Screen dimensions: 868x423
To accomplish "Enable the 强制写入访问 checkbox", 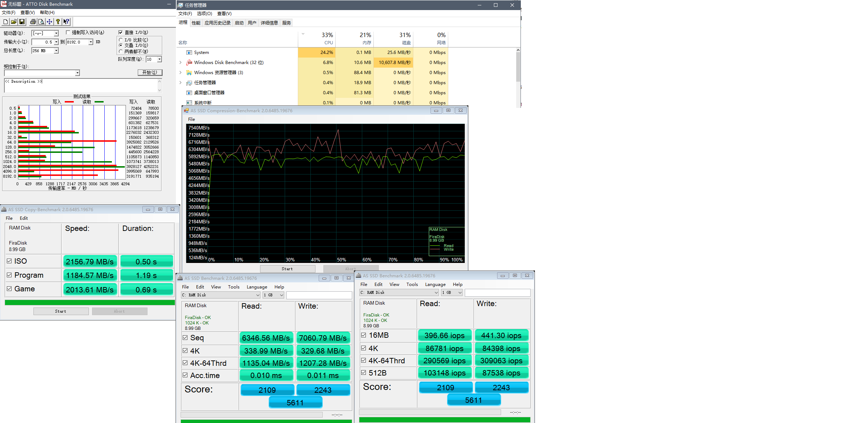I will [68, 32].
